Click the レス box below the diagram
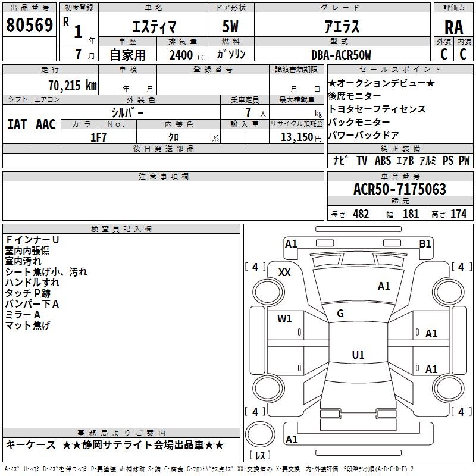The image size is (476, 476). 260,456
